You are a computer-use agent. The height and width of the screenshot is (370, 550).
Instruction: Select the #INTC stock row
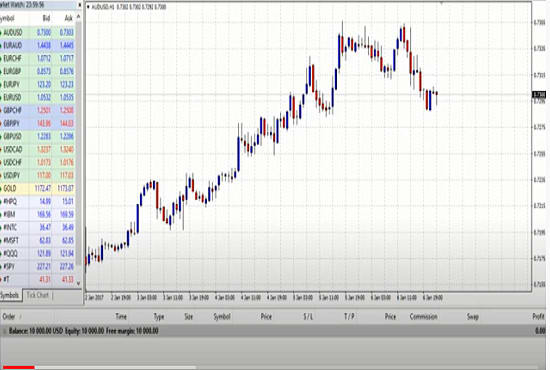[38, 228]
